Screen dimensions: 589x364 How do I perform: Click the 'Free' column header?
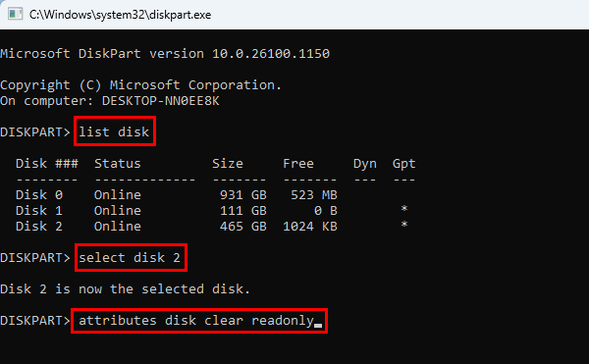point(298,164)
